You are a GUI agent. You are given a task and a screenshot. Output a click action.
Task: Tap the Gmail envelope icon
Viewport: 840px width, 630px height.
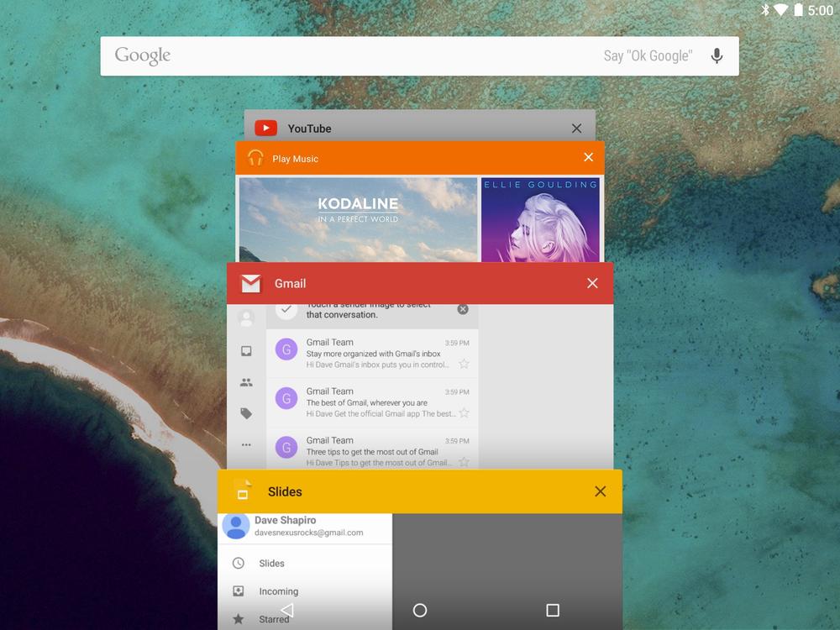point(250,283)
